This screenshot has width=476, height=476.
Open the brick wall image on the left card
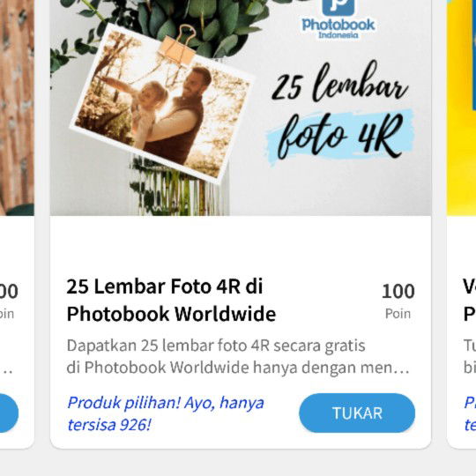coord(17,108)
